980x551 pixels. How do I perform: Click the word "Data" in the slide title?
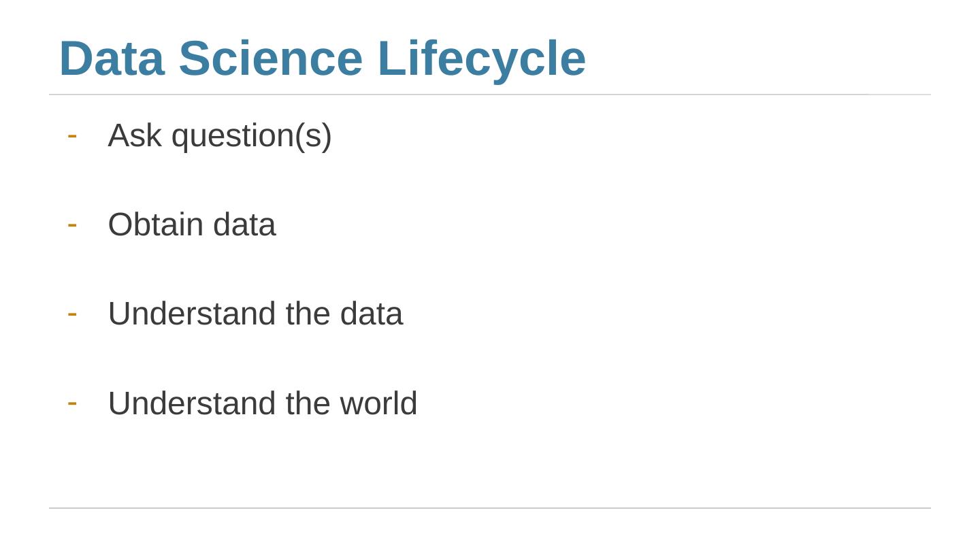[112, 59]
